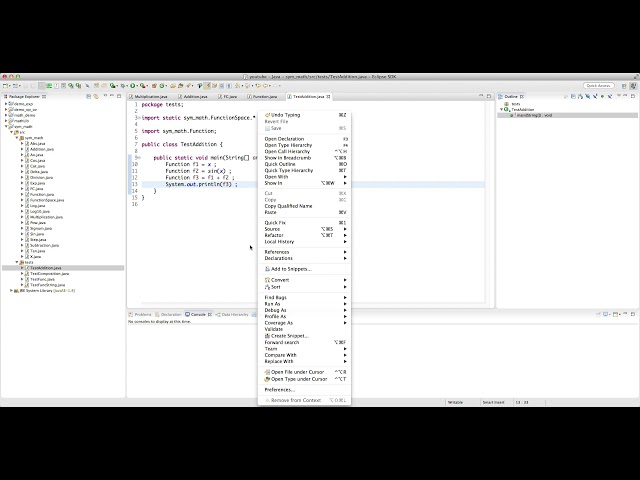The image size is (640, 480).
Task: Click the Package Explorer tab title
Action: coord(24,97)
